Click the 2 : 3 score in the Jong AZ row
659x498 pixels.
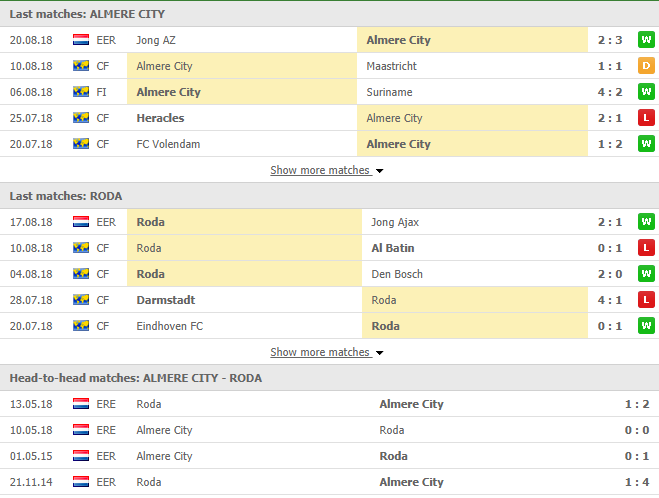[610, 40]
